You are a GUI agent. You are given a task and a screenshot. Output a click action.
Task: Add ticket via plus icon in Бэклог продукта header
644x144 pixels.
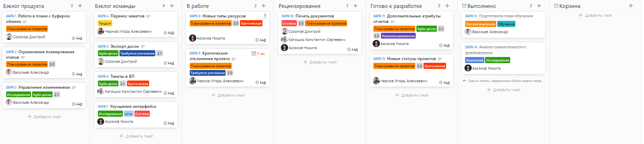click(80, 6)
